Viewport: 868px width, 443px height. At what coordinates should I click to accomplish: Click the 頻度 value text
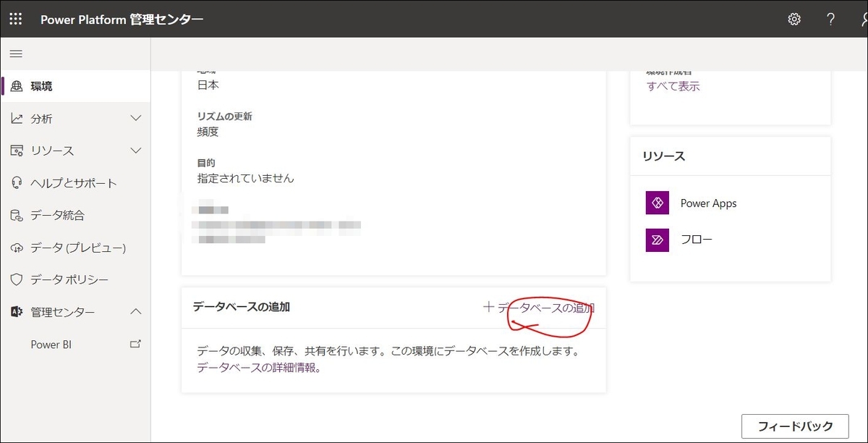(x=208, y=132)
